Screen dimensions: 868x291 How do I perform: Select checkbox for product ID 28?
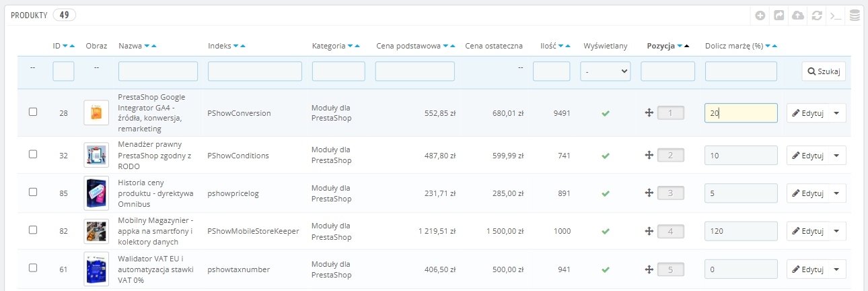coord(33,112)
